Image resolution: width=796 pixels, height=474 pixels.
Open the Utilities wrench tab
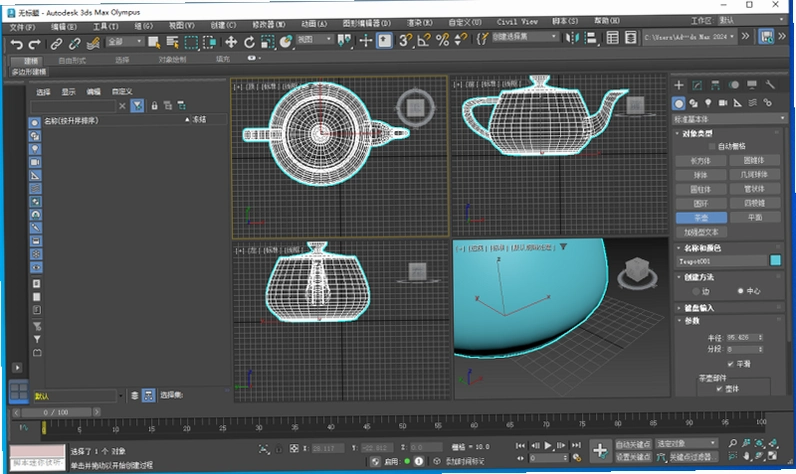[x=770, y=84]
